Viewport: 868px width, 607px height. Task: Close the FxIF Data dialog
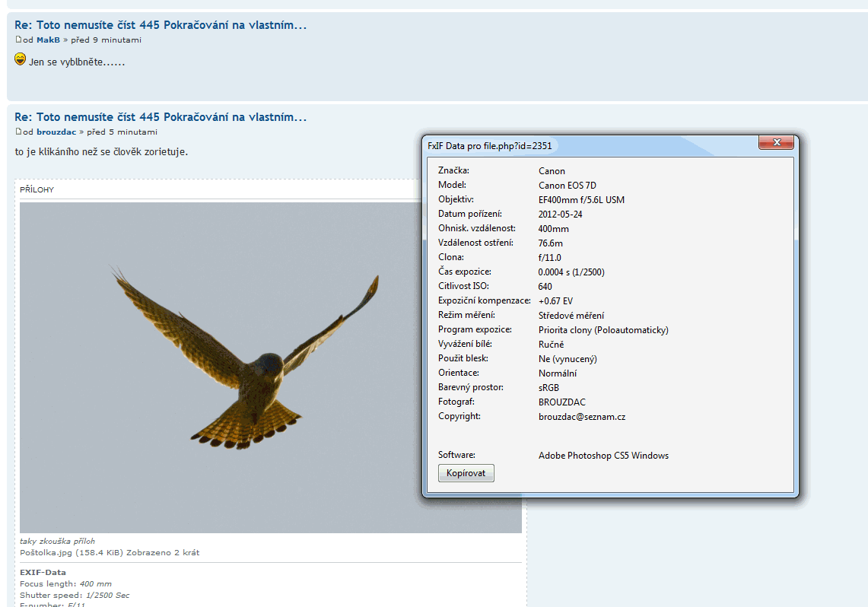[776, 143]
